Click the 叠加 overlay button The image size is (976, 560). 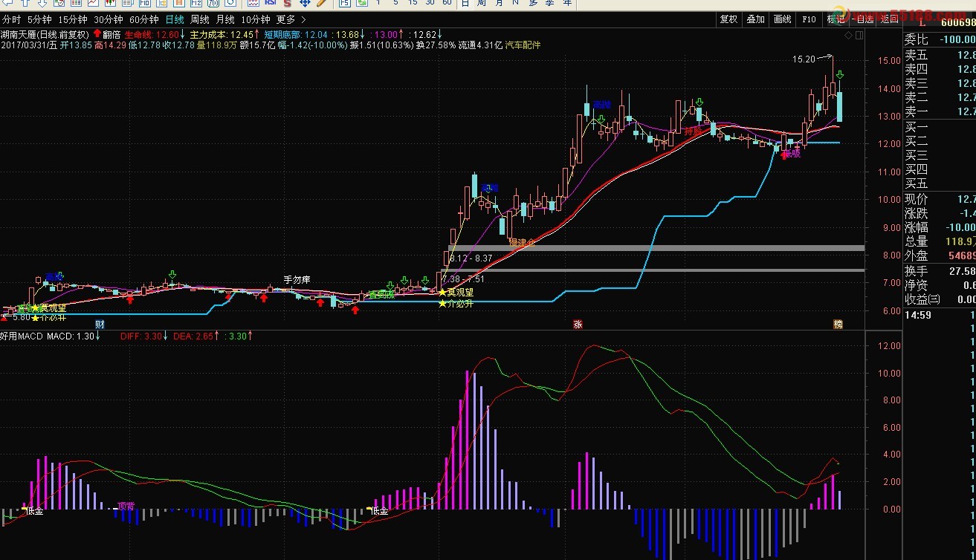point(756,19)
